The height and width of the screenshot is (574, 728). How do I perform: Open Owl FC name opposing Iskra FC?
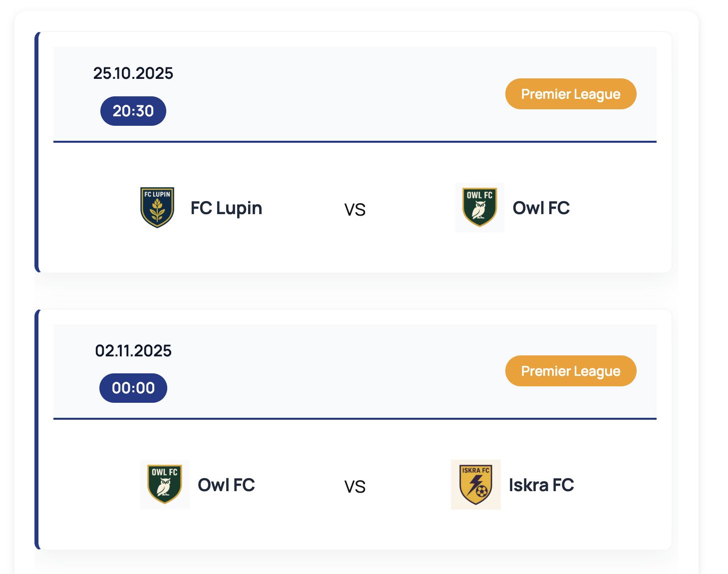226,485
